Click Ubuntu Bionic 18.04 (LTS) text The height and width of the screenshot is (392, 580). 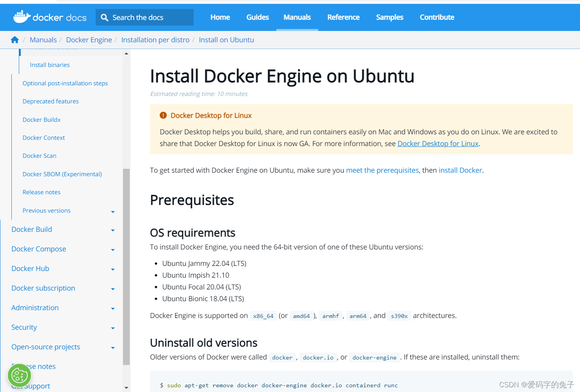pos(203,299)
